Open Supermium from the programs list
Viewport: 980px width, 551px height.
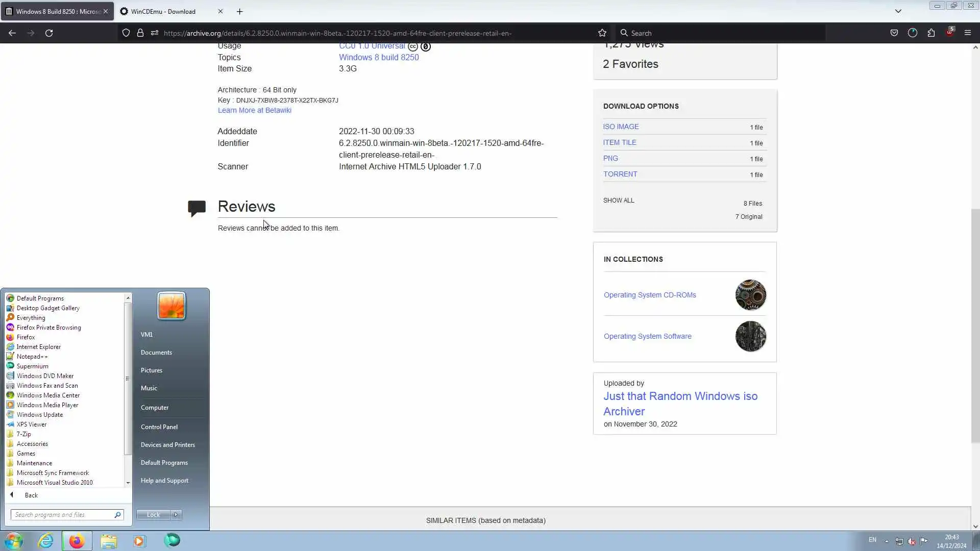(32, 366)
